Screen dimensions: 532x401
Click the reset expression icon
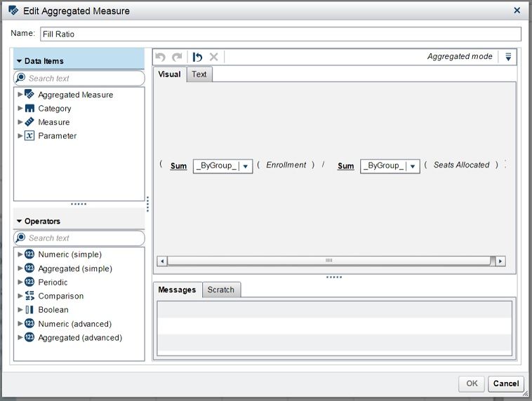(x=198, y=57)
